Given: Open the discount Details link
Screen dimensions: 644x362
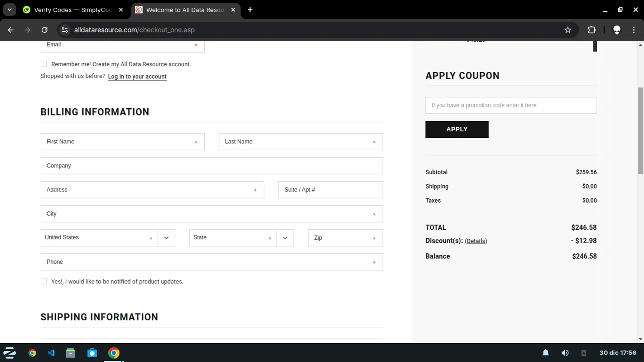Looking at the screenshot, I should point(476,241).
